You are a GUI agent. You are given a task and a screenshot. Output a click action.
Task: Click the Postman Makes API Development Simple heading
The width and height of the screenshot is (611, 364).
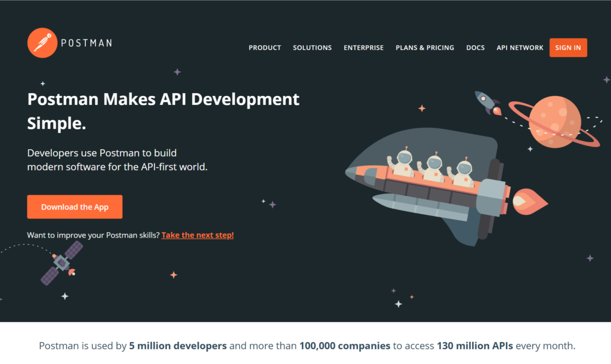point(163,111)
